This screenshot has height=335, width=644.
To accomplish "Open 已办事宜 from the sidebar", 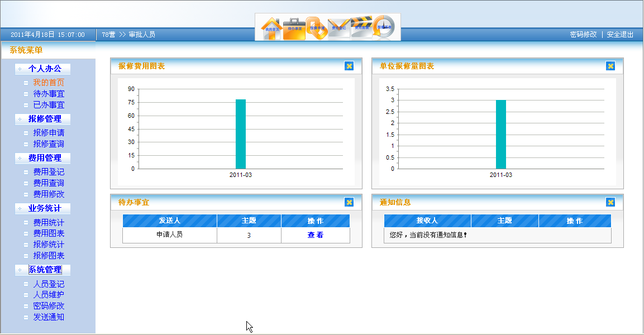I will click(x=49, y=104).
